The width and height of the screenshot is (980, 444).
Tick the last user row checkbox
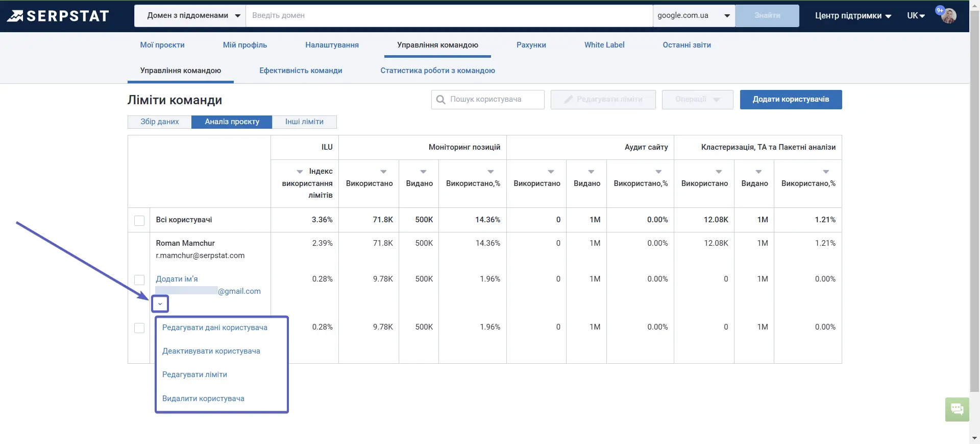pyautogui.click(x=139, y=328)
